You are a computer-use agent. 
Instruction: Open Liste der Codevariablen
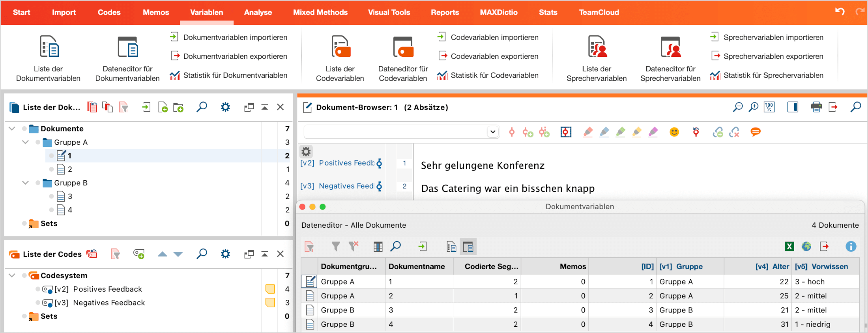point(340,58)
